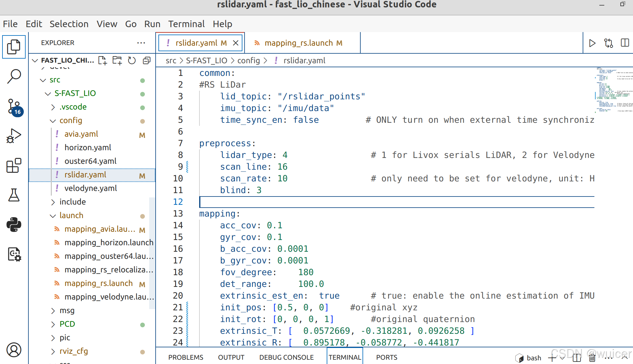Toggle the split editor layout button
Image resolution: width=633 pixels, height=364 pixels.
coord(625,43)
